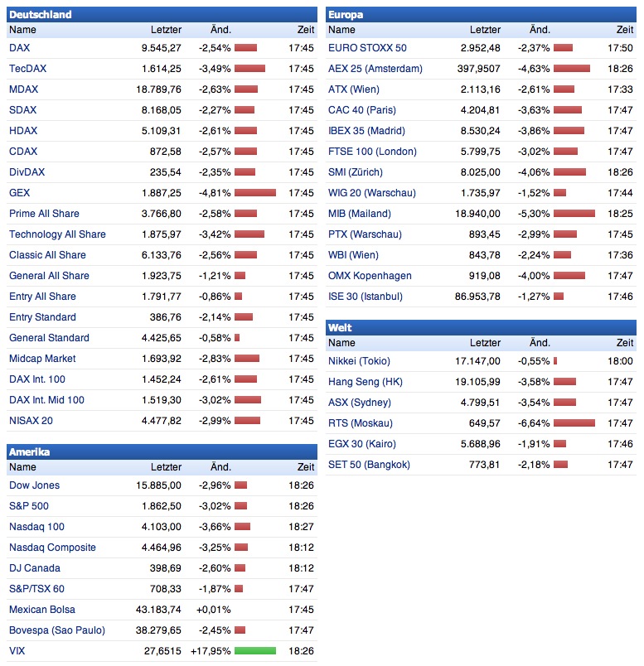Click the CDAX link

[23, 152]
